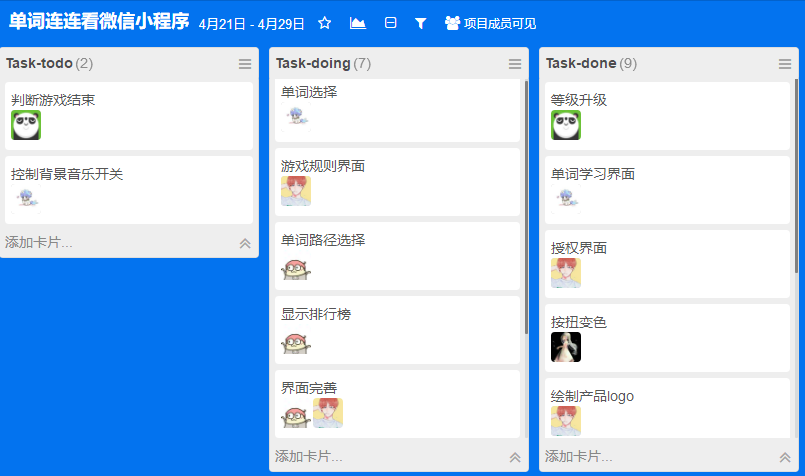This screenshot has width=805, height=476.
Task: Open the filter funnel icon
Action: coord(420,24)
